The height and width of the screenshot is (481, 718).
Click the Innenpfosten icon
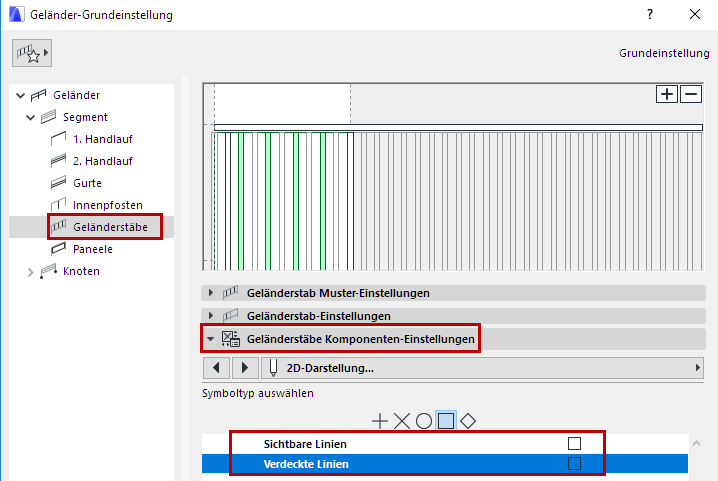pos(59,205)
